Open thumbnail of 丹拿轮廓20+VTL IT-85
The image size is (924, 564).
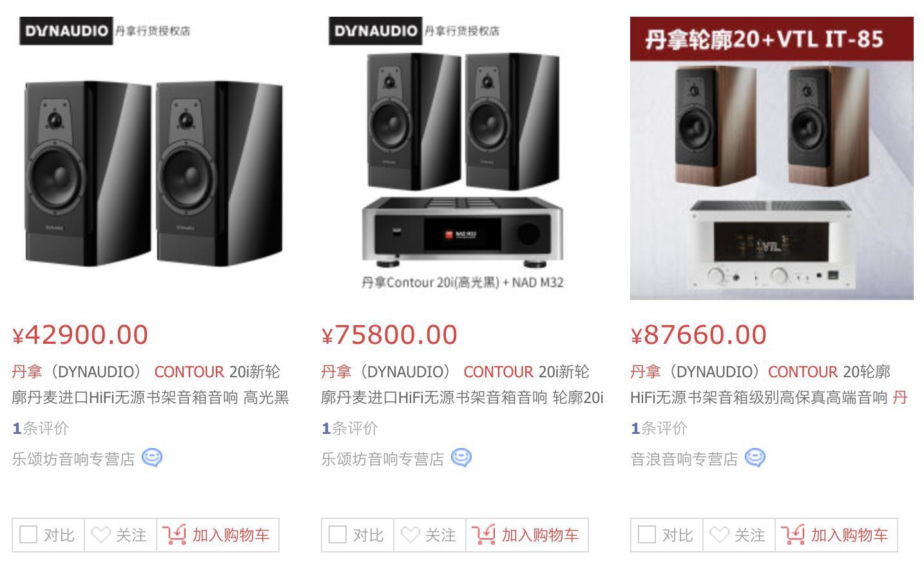[772, 158]
